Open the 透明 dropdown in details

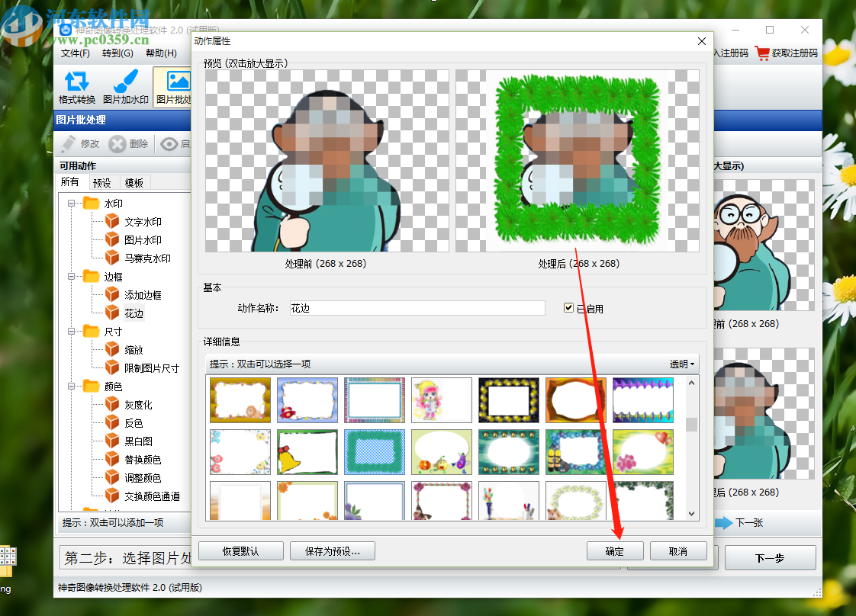[682, 364]
